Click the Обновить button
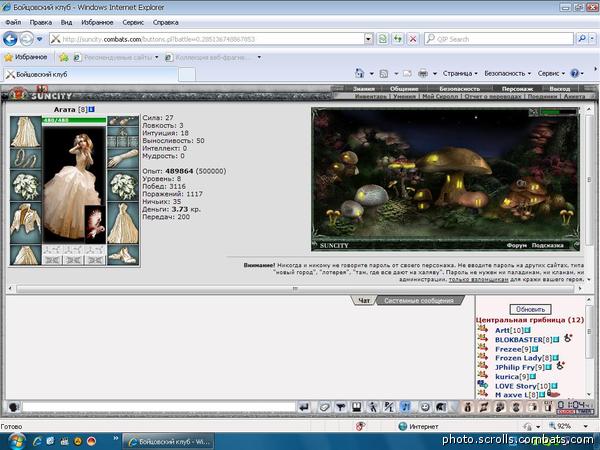Viewport: 600px width, 450px height. point(530,309)
